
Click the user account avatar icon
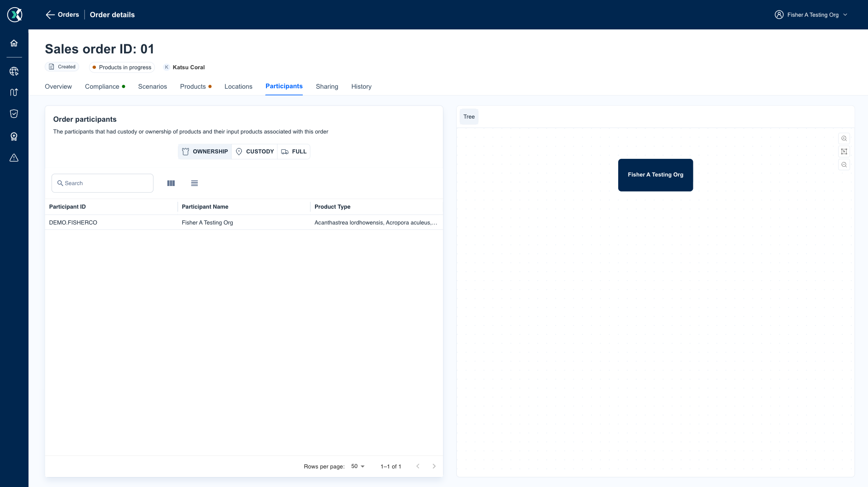click(779, 15)
